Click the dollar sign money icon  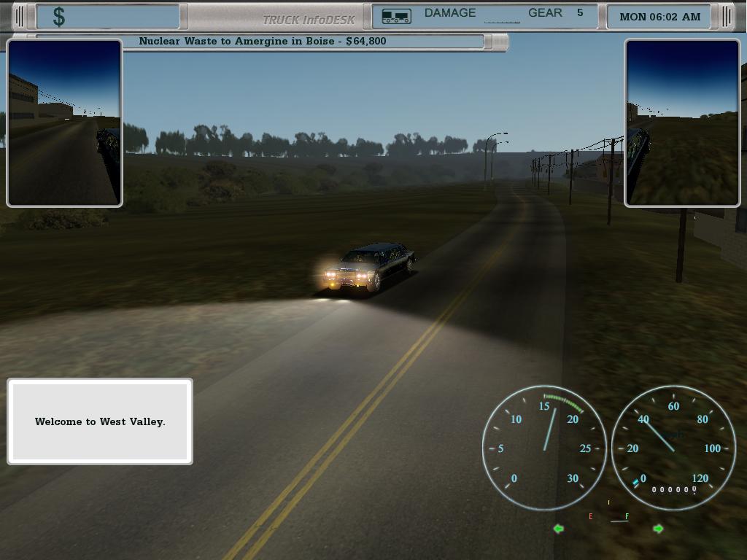coord(58,17)
